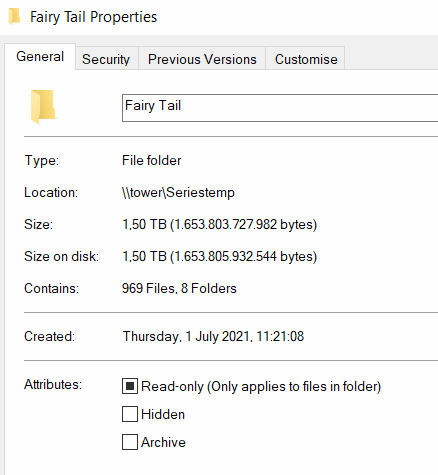Click the Archive checkbox label text
Image resolution: width=438 pixels, height=475 pixels.
click(x=163, y=442)
